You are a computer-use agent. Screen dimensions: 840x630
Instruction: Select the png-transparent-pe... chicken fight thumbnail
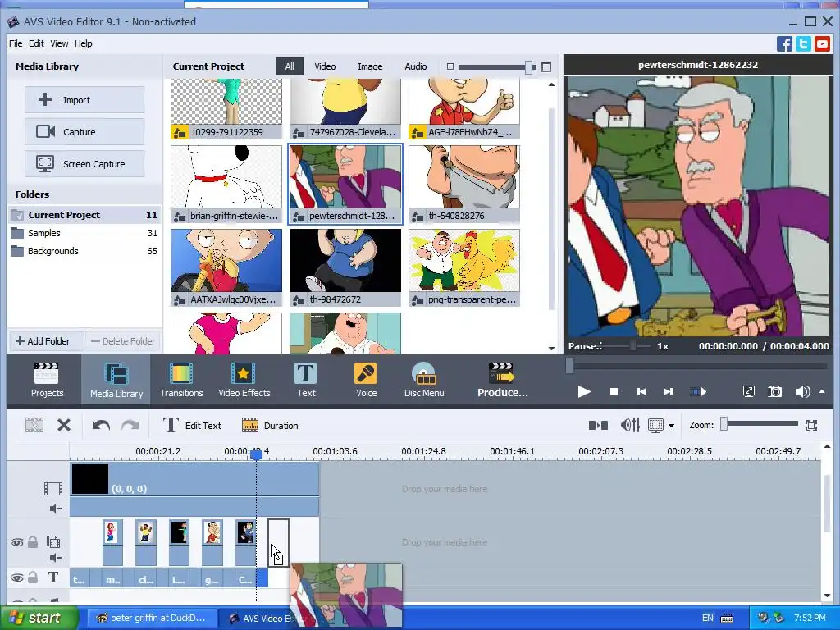pos(464,267)
